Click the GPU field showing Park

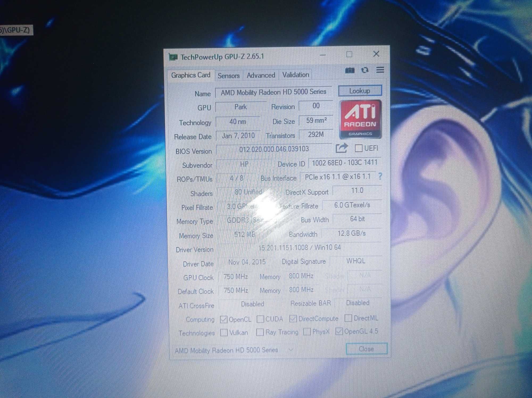pyautogui.click(x=241, y=107)
